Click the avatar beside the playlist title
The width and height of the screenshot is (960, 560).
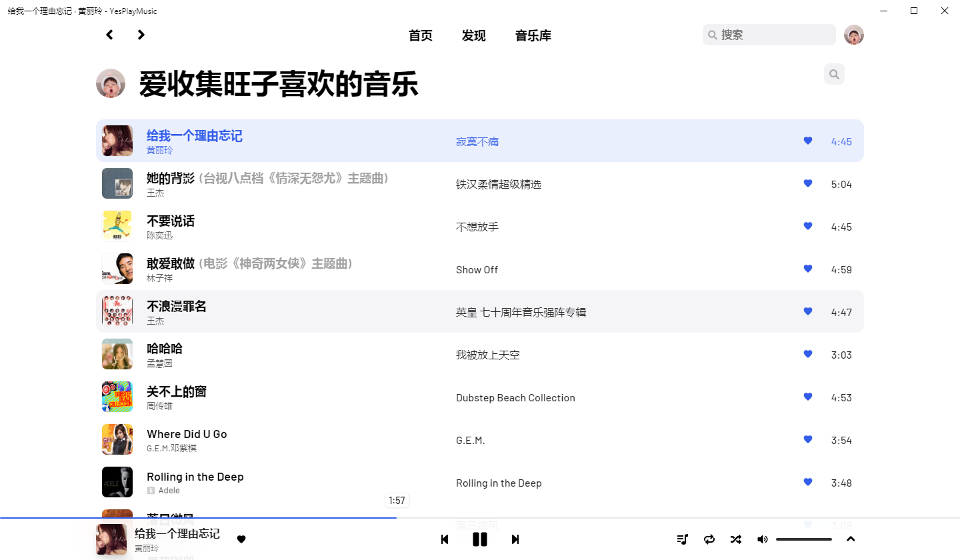pos(111,83)
